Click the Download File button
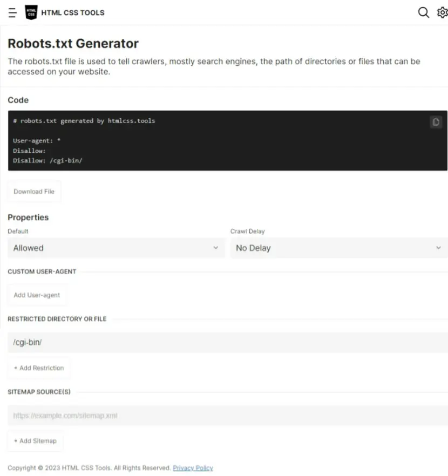 [x=34, y=192]
